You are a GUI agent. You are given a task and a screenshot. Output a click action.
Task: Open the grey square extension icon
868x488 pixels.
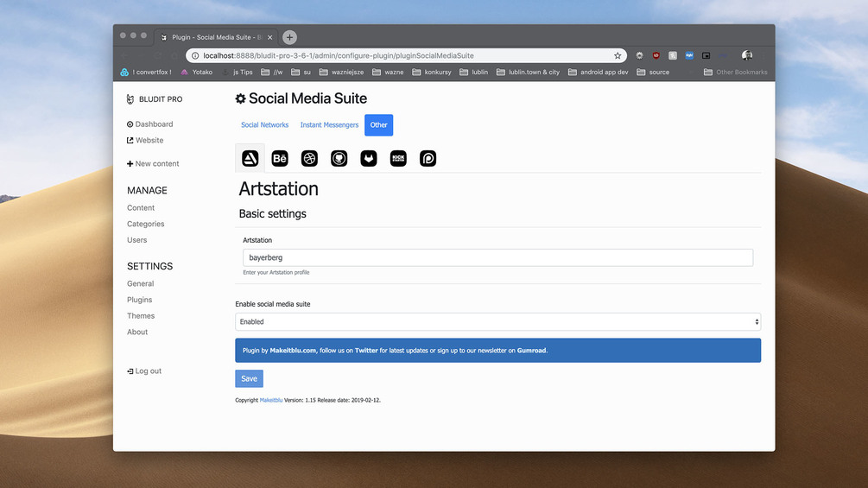tap(673, 55)
